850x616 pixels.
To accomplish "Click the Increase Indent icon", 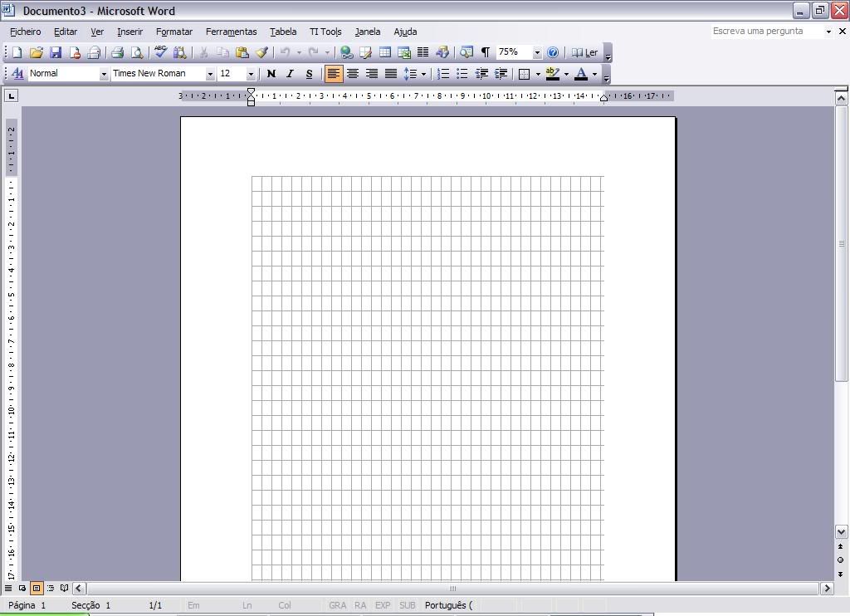I will point(501,74).
